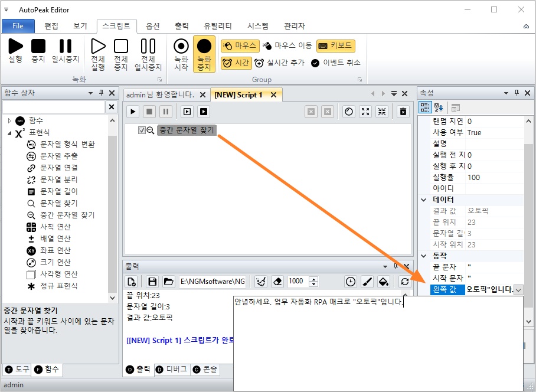Switch to 도구 tab under function box
536x392 pixels.
pyautogui.click(x=18, y=370)
